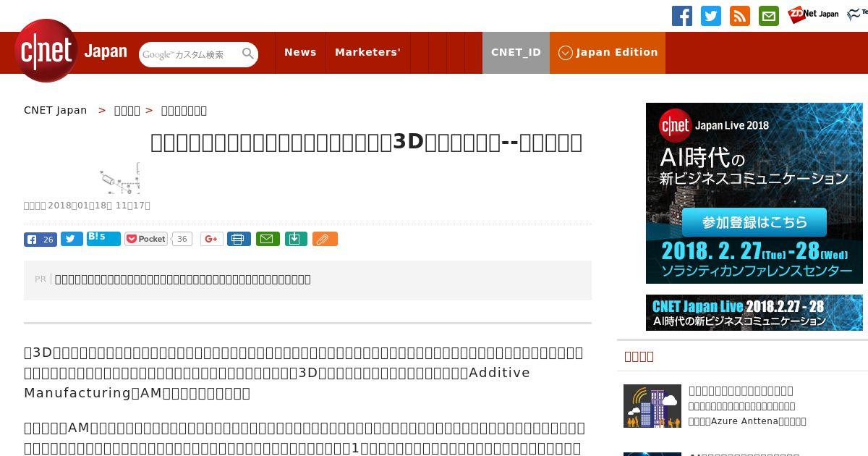The width and height of the screenshot is (868, 456).
Task: Open the CNET_ID tab
Action: point(516,52)
